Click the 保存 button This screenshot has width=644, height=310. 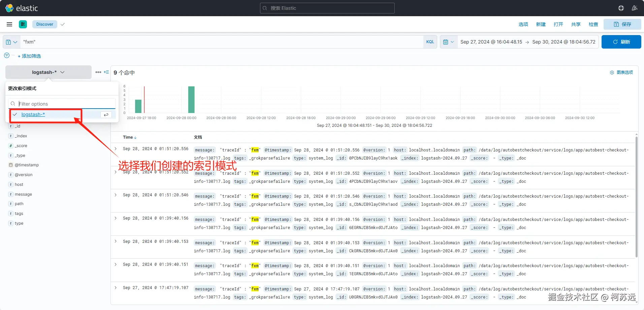622,24
